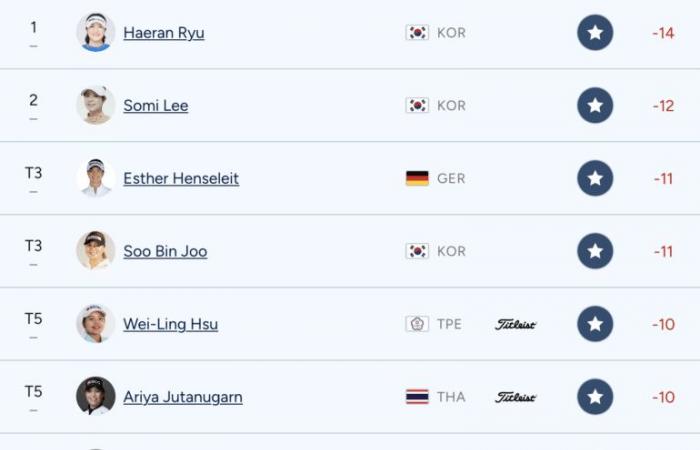Click Titleist logo in Ariya Jutanugarn row
This screenshot has width=700, height=450.
[x=515, y=397]
